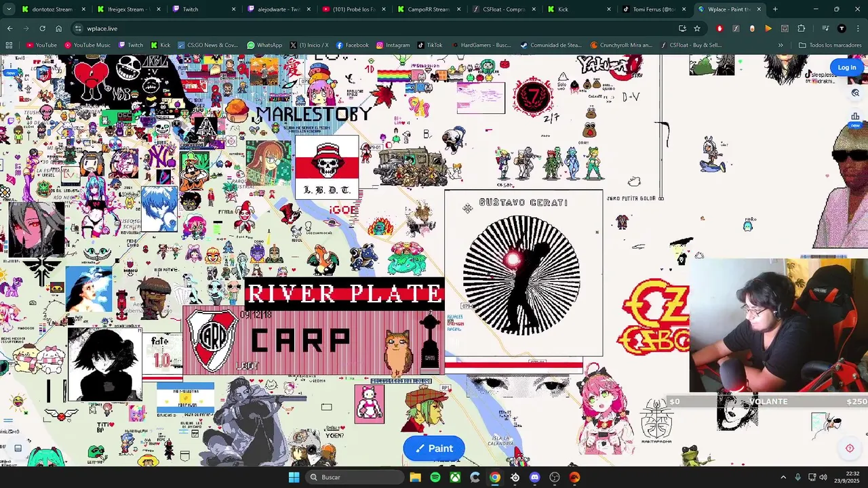This screenshot has height=488, width=868.
Task: Open the YouTube Music bookmark
Action: click(87, 45)
